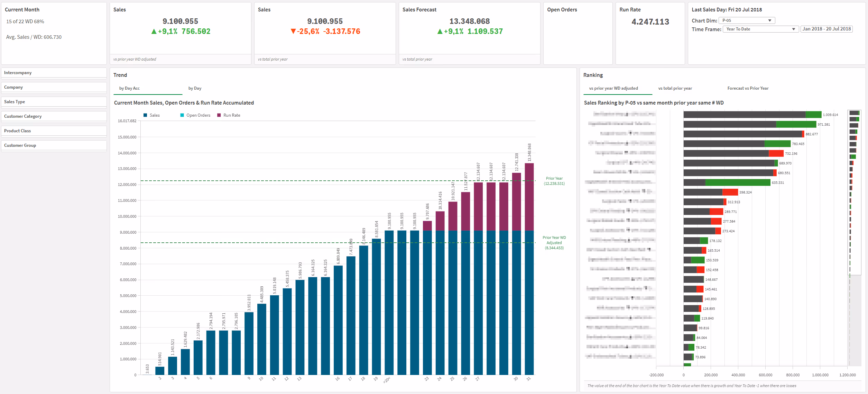Click ranking chart mini scrollbar thumb
The image size is (868, 394).
click(x=855, y=192)
